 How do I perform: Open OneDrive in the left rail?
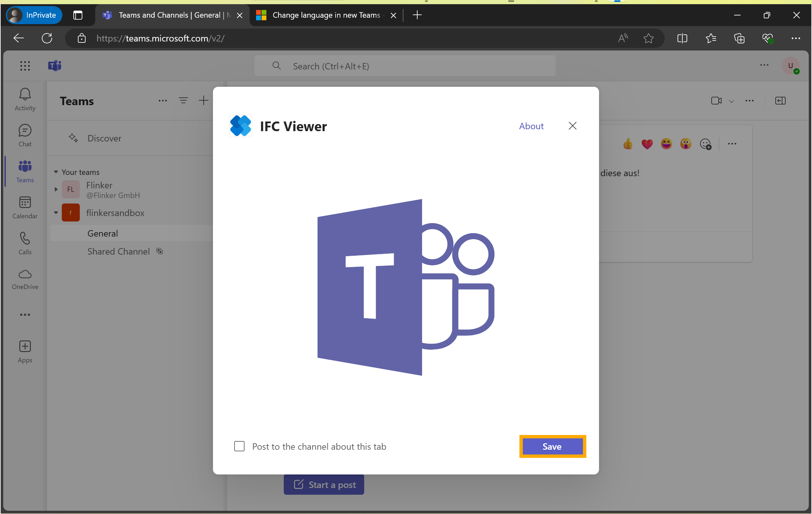25,279
